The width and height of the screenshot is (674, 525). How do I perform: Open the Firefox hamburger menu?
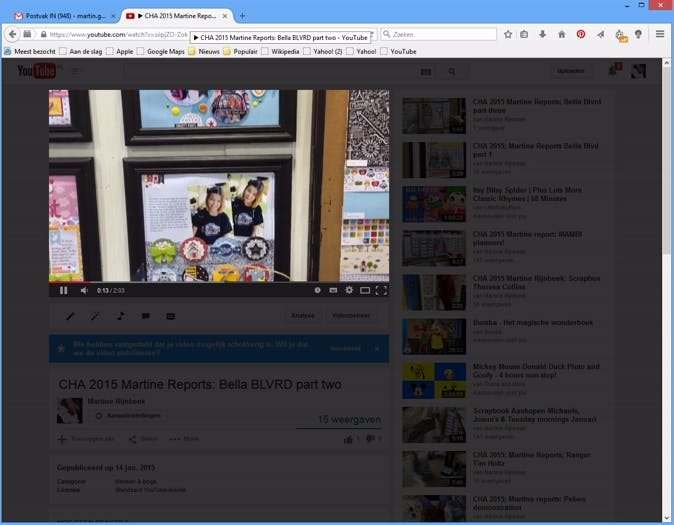[660, 34]
